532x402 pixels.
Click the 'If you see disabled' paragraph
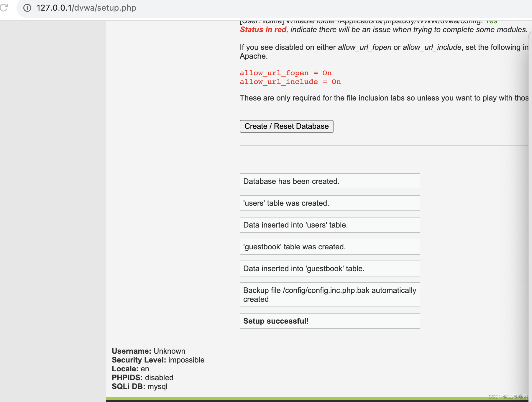pyautogui.click(x=384, y=52)
